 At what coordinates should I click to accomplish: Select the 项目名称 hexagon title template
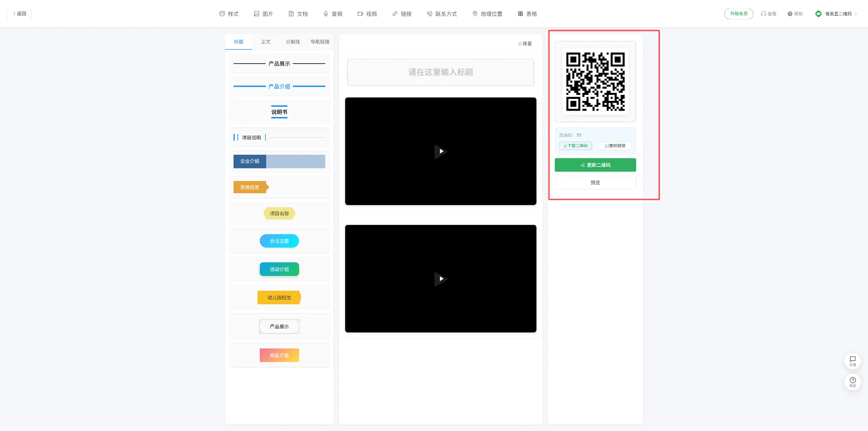click(x=279, y=214)
